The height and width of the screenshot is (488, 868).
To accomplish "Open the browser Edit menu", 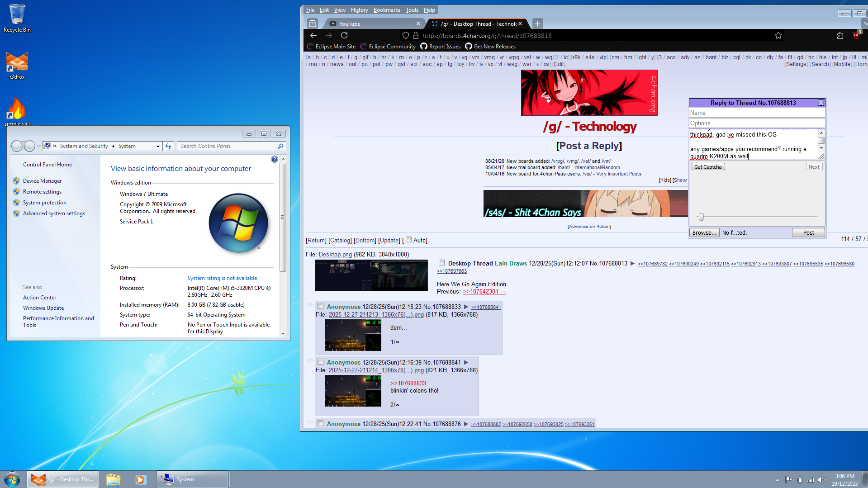I will (x=324, y=10).
